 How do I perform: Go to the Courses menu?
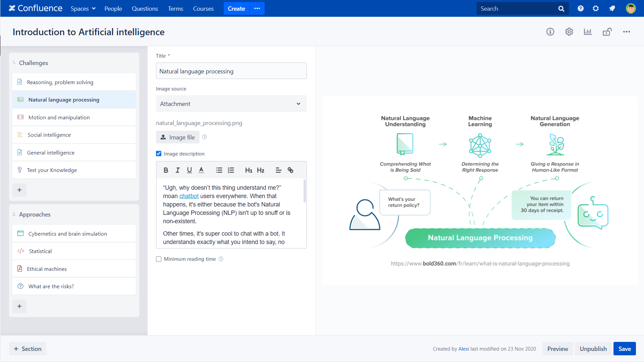pyautogui.click(x=203, y=8)
